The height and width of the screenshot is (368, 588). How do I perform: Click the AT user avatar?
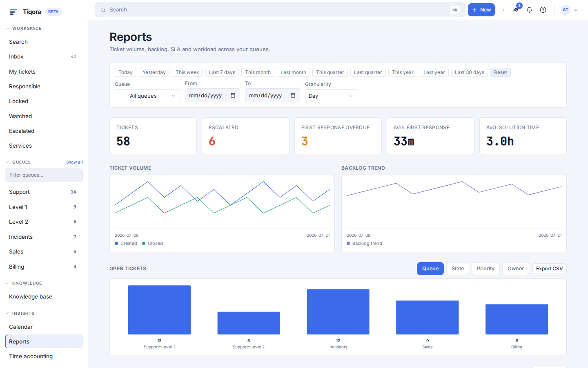(x=566, y=10)
